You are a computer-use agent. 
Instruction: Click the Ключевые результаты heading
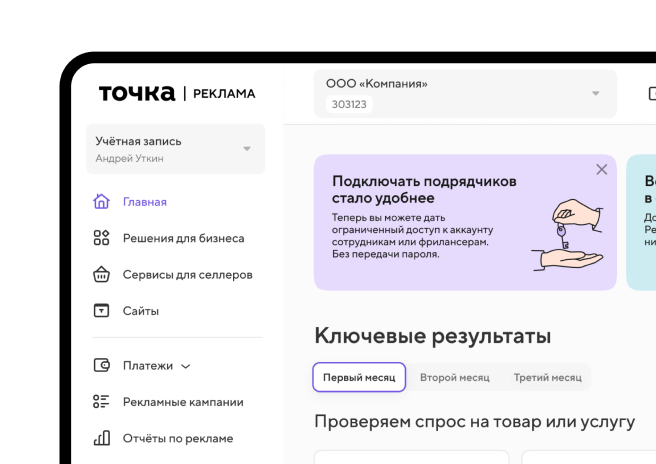click(x=433, y=336)
